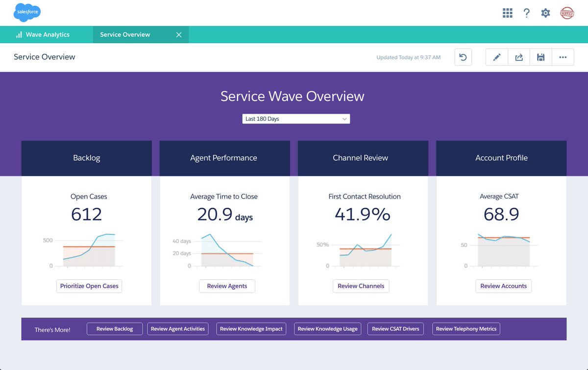This screenshot has width=588, height=370.
Task: Click the Average Time to Close label
Action: [224, 197]
